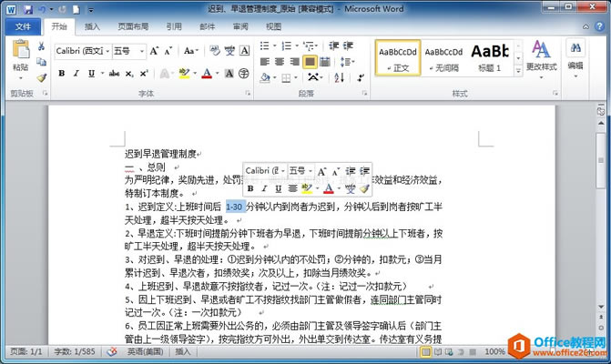Toggle superscript formatting
The width and height of the screenshot is (611, 364).
tap(144, 73)
